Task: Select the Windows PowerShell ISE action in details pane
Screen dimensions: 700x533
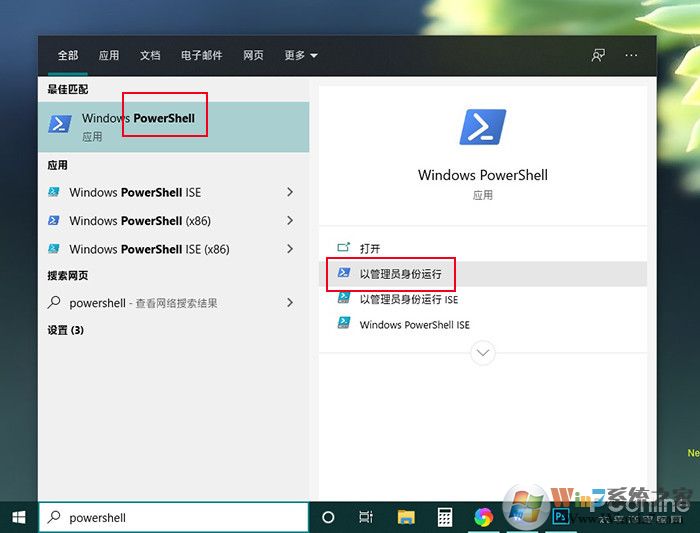Action: point(415,325)
